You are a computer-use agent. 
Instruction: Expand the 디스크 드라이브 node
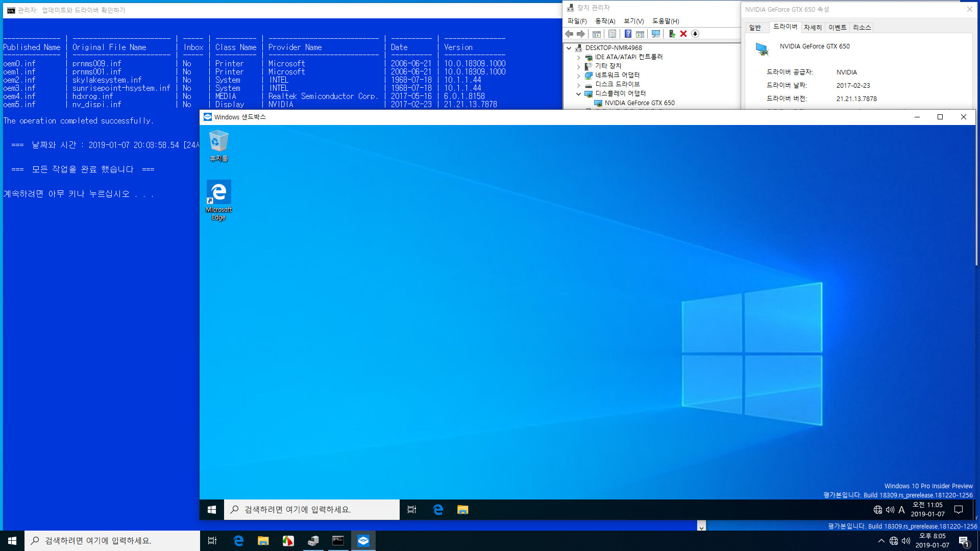coord(579,85)
